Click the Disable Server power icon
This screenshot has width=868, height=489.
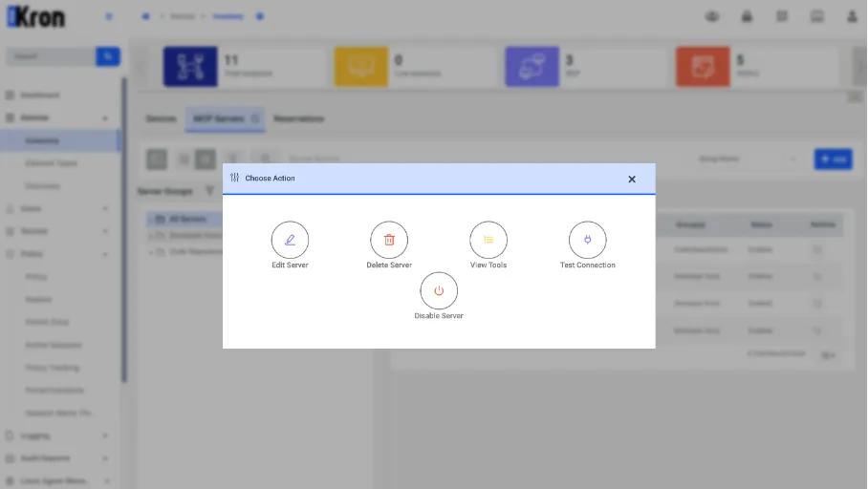(439, 290)
